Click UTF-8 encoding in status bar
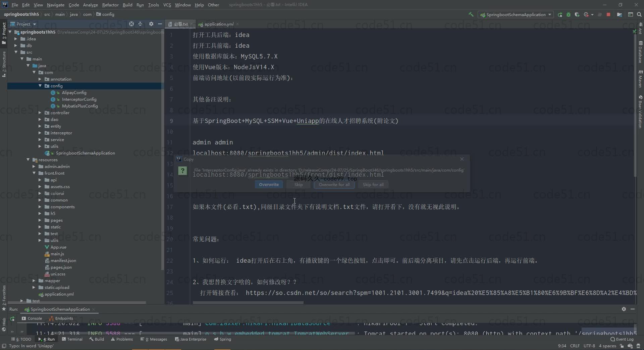 point(589,346)
